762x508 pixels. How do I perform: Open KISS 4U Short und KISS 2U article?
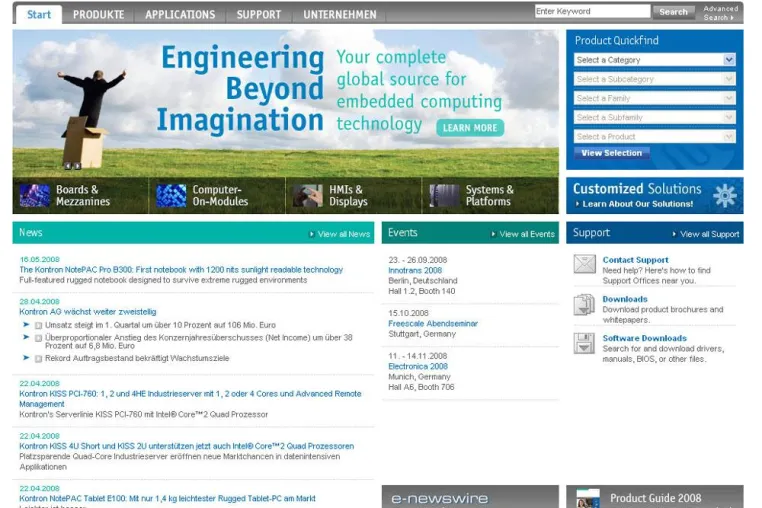[x=187, y=446]
